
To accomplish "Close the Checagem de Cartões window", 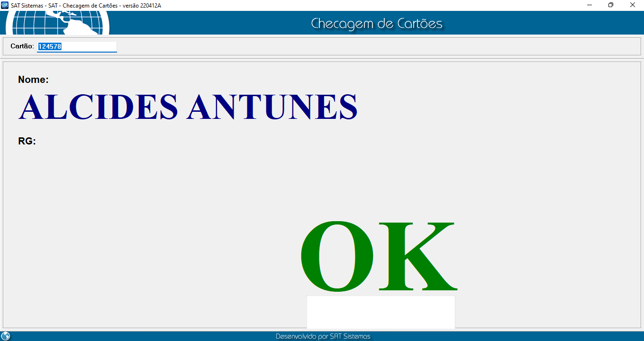I will (632, 5).
